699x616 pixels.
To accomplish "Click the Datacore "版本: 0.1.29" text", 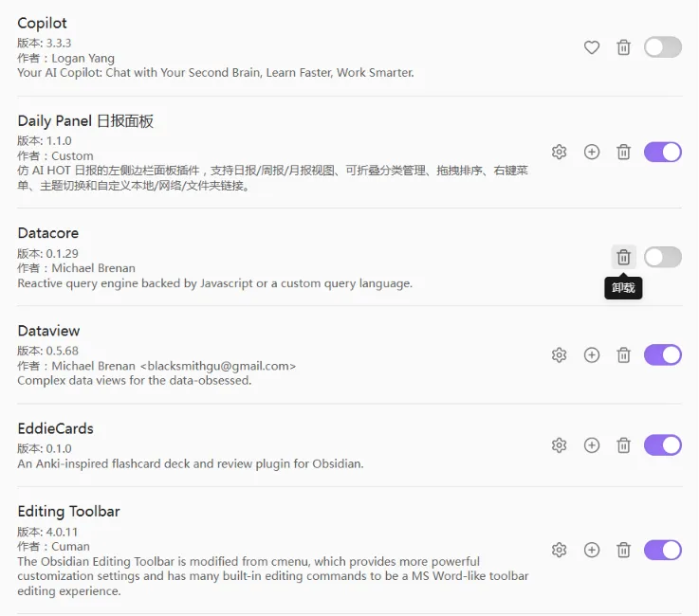I will [x=47, y=253].
